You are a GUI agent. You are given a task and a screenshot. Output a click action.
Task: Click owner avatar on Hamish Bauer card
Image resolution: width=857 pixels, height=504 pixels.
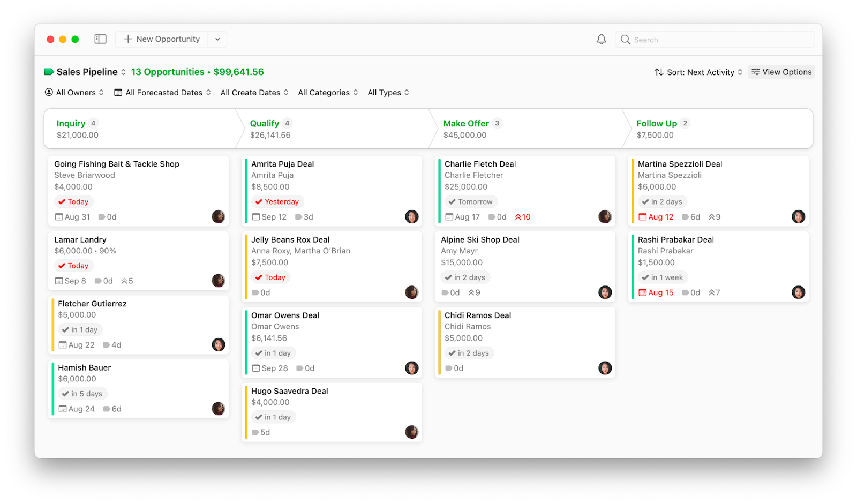click(x=219, y=409)
